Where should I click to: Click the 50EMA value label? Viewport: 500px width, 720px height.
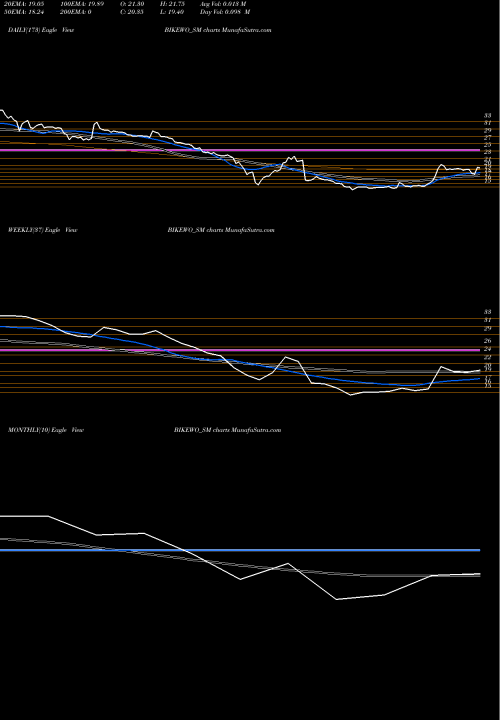23,12
